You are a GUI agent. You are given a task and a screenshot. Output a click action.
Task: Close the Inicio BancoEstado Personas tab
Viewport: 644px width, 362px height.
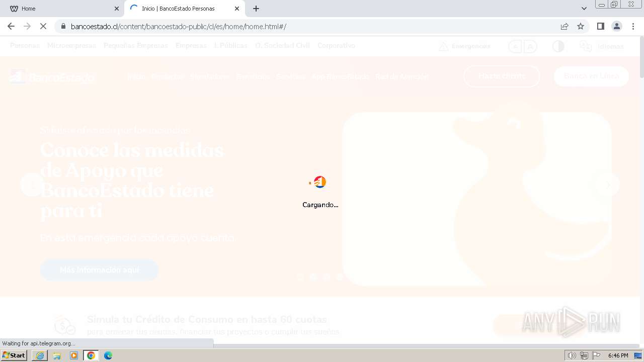point(237,9)
